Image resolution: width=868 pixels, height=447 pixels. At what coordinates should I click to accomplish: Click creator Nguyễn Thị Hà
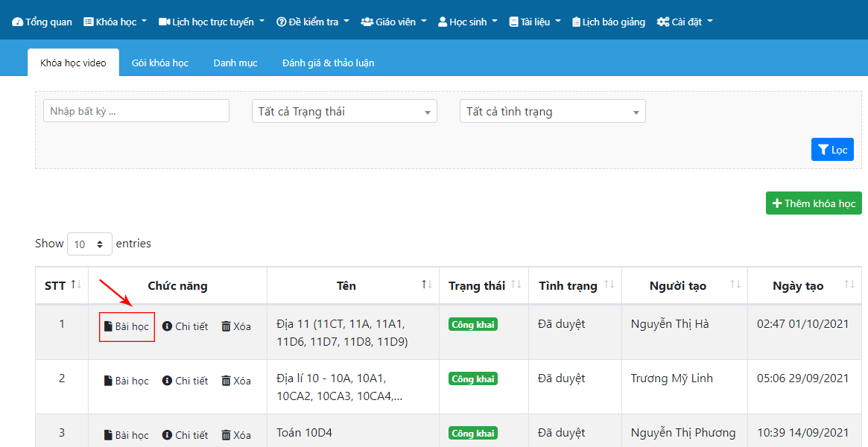point(670,323)
